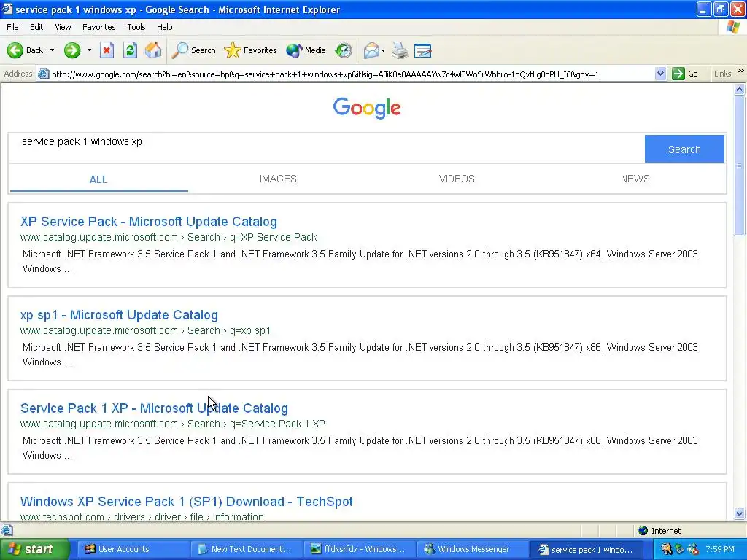Click the address bar URL field

pyautogui.click(x=352, y=74)
